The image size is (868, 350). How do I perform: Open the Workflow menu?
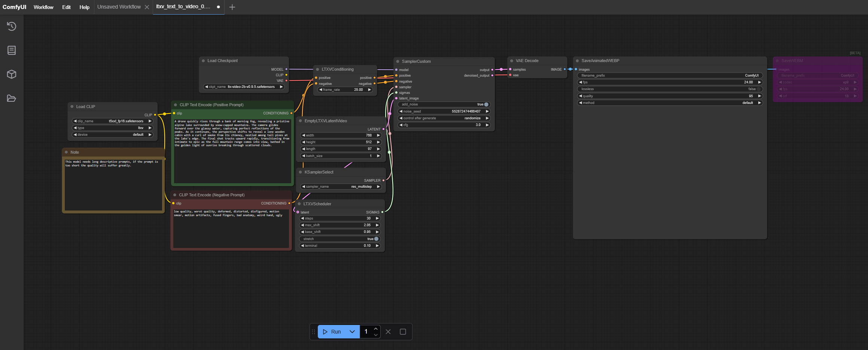coord(43,7)
